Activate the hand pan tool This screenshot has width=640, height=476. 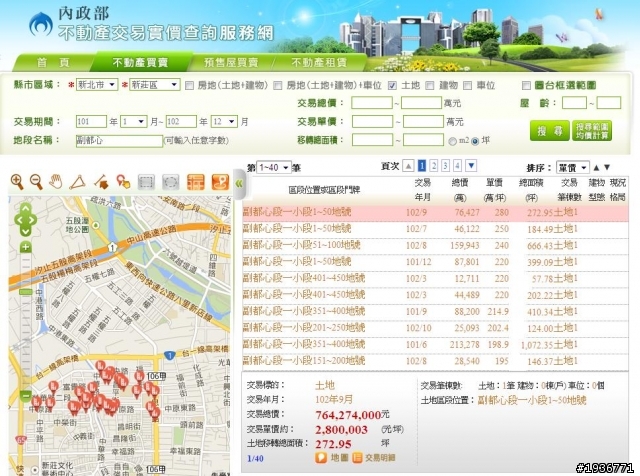[x=56, y=181]
